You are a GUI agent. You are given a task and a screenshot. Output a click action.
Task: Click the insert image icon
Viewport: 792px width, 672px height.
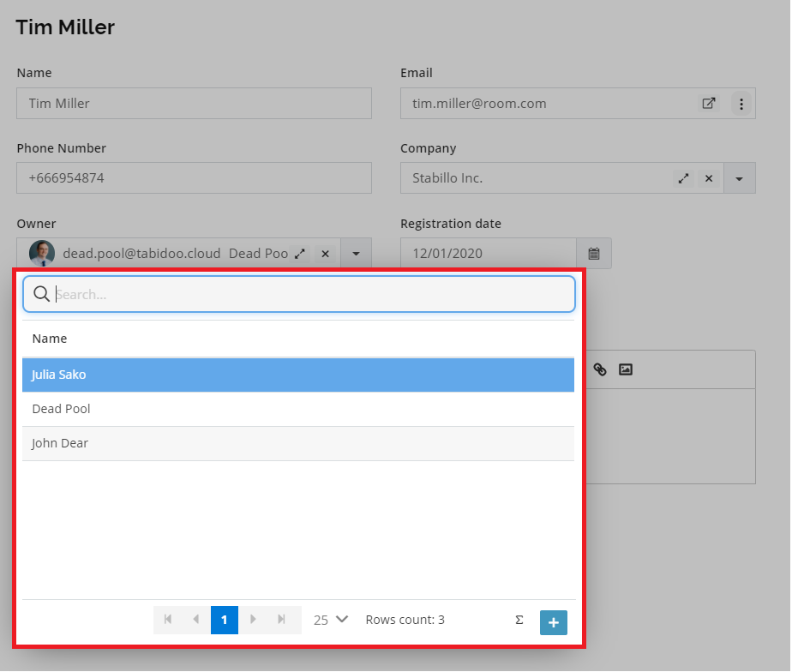(x=626, y=369)
